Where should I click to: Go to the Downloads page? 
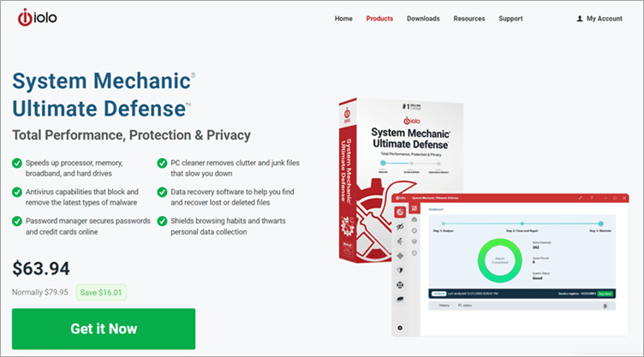click(423, 19)
